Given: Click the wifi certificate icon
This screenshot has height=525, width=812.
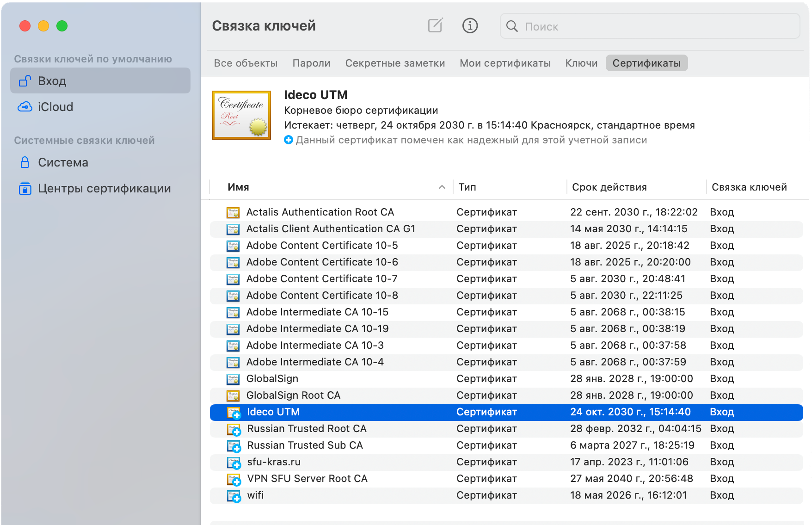Looking at the screenshot, I should tap(234, 496).
